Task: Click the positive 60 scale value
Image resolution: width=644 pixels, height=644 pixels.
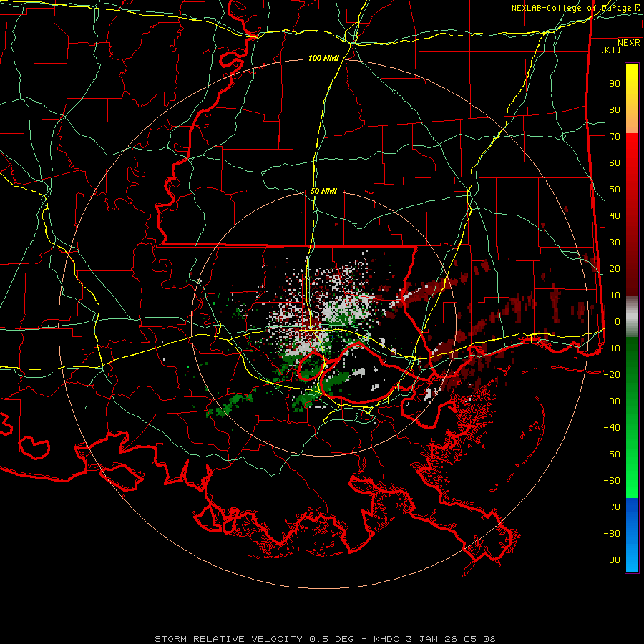Action: click(x=615, y=162)
